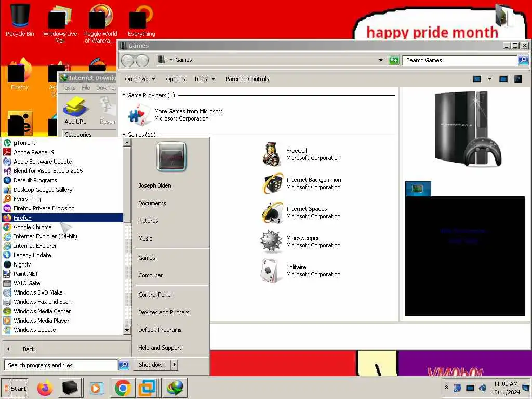Image resolution: width=532 pixels, height=399 pixels.
Task: Open Windows Media Player taskbar icon
Action: pos(96,388)
